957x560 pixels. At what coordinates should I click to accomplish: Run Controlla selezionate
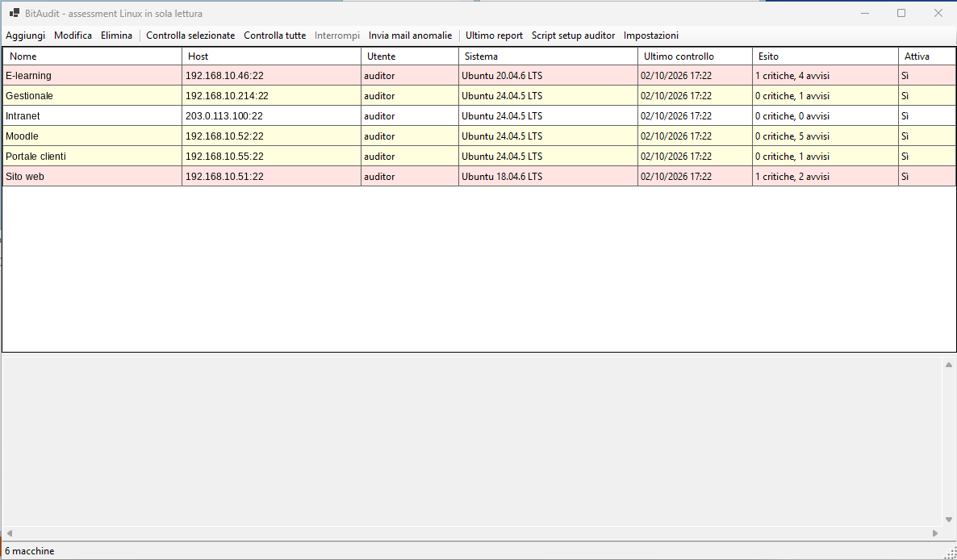click(x=190, y=36)
